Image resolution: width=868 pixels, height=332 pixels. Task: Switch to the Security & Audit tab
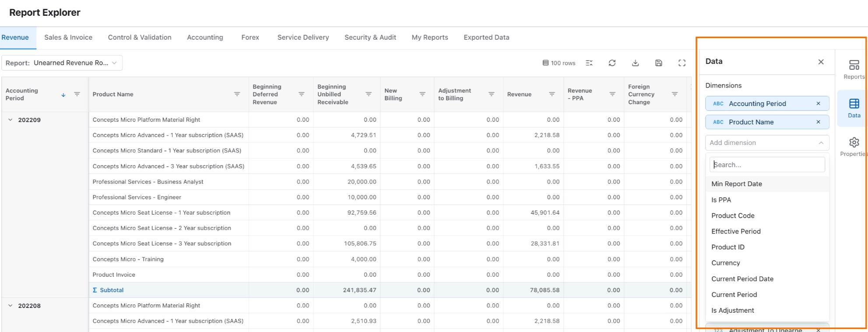(370, 38)
